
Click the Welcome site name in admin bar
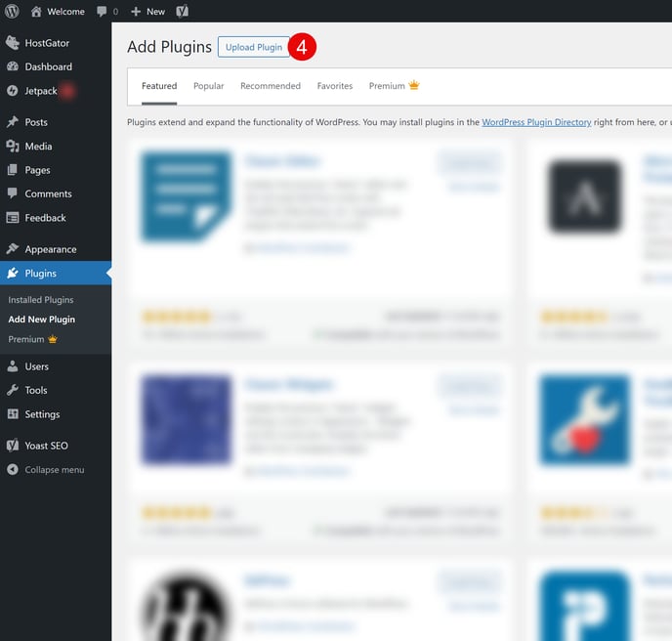tap(65, 12)
